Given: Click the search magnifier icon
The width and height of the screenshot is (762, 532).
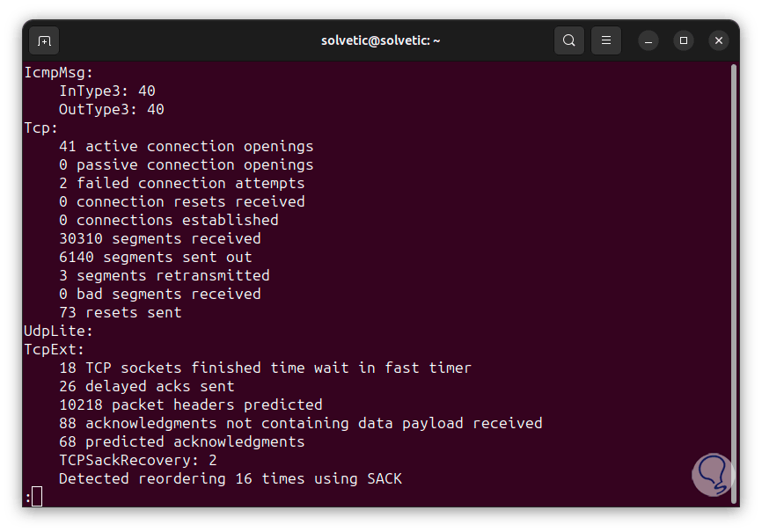Looking at the screenshot, I should (569, 40).
